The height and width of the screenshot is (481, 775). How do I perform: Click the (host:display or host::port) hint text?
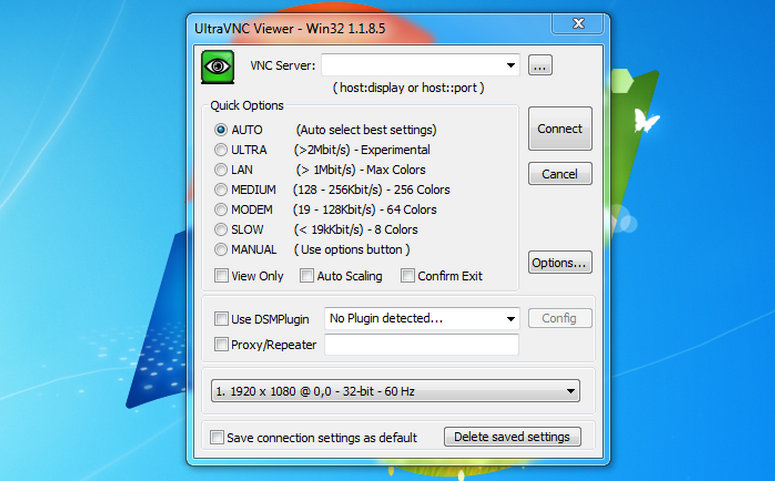tap(408, 88)
